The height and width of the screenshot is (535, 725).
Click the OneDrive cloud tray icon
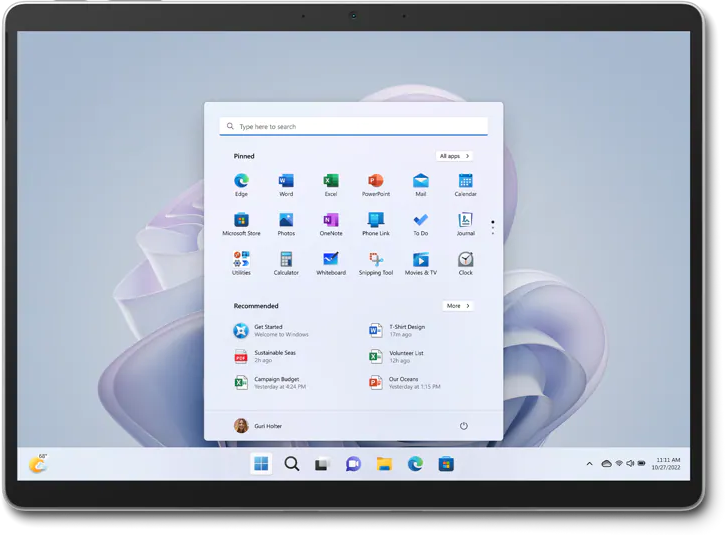coord(606,463)
